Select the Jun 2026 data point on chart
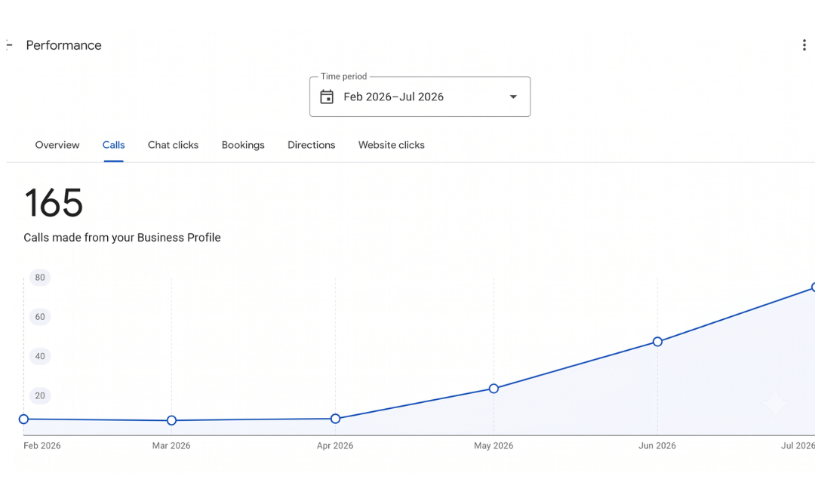815x504 pixels. pyautogui.click(x=657, y=342)
